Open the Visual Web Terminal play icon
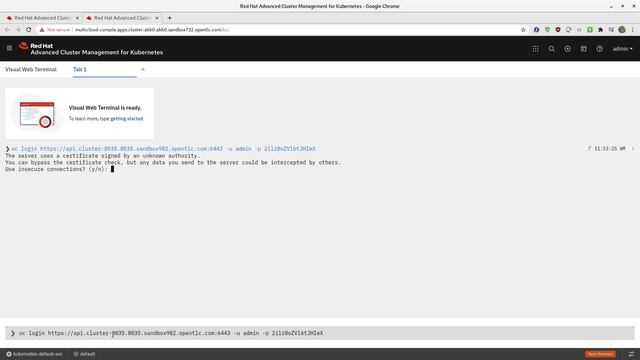This screenshot has height=360, width=640. 567,49
